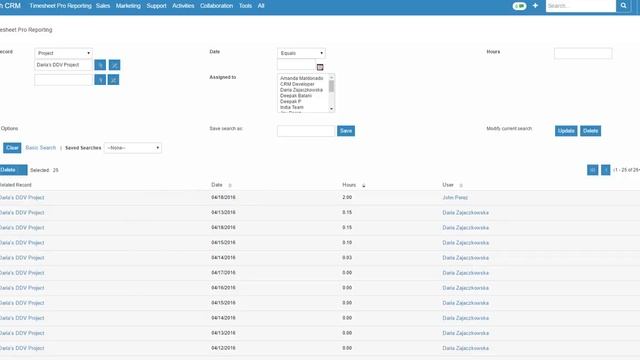This screenshot has width=640, height=360.
Task: Open the notifications counter badge in the top bar
Action: (519, 6)
